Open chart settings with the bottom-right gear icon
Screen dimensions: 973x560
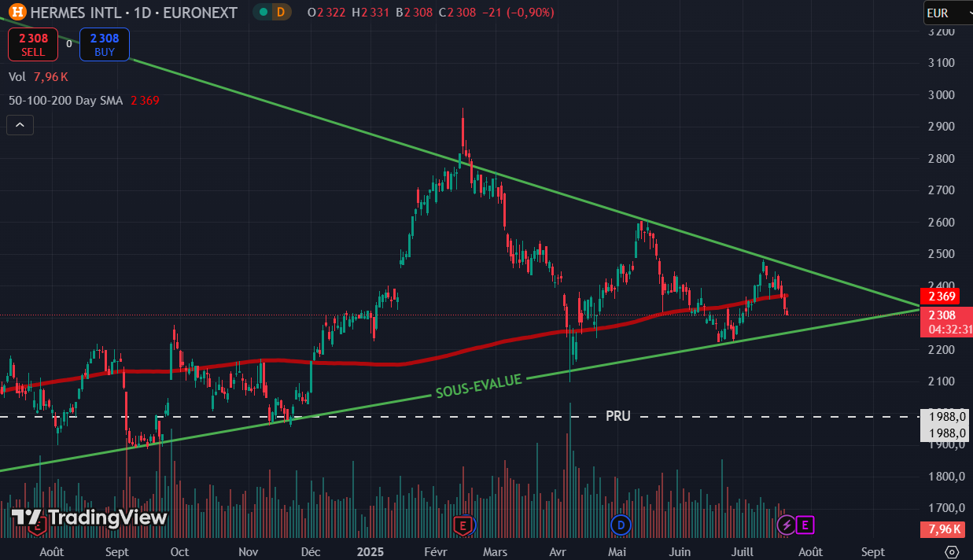click(x=952, y=551)
